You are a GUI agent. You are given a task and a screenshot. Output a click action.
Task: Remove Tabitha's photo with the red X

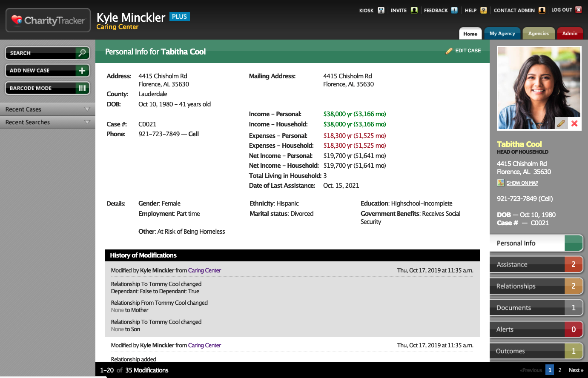point(574,123)
